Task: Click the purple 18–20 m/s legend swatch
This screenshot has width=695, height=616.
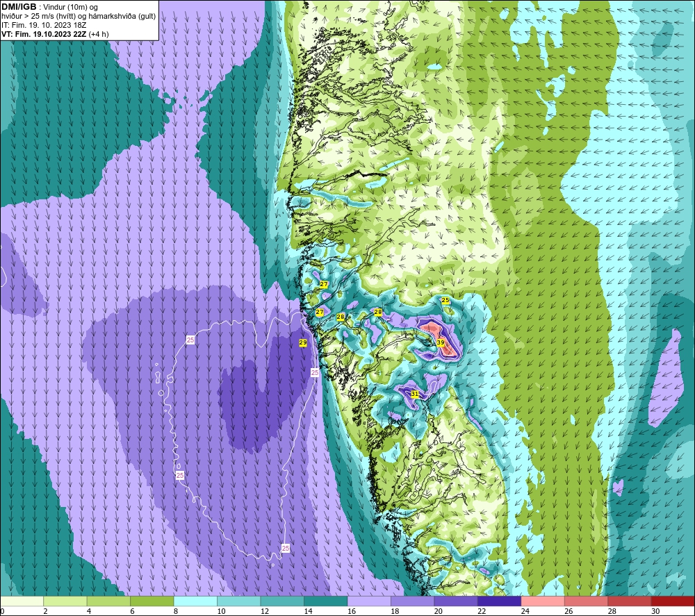Action: [x=413, y=601]
